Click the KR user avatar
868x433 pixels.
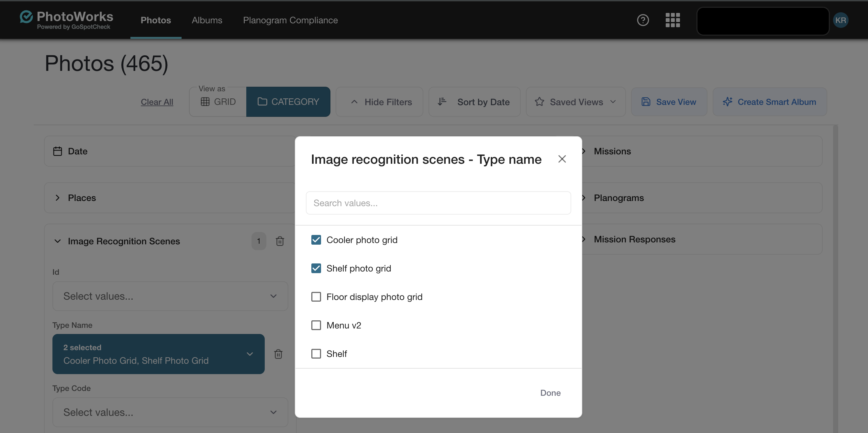tap(840, 20)
